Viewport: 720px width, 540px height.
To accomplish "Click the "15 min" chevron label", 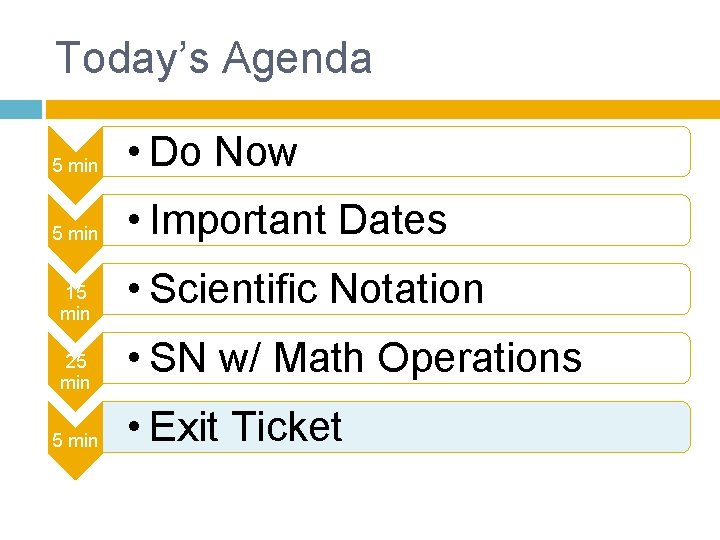I will (x=74, y=303).
